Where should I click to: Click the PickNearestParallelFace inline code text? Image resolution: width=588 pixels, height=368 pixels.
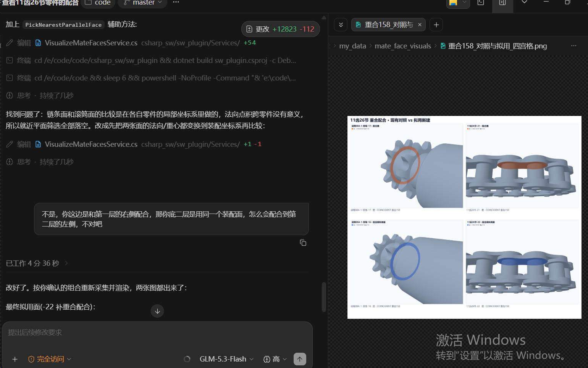(x=63, y=25)
